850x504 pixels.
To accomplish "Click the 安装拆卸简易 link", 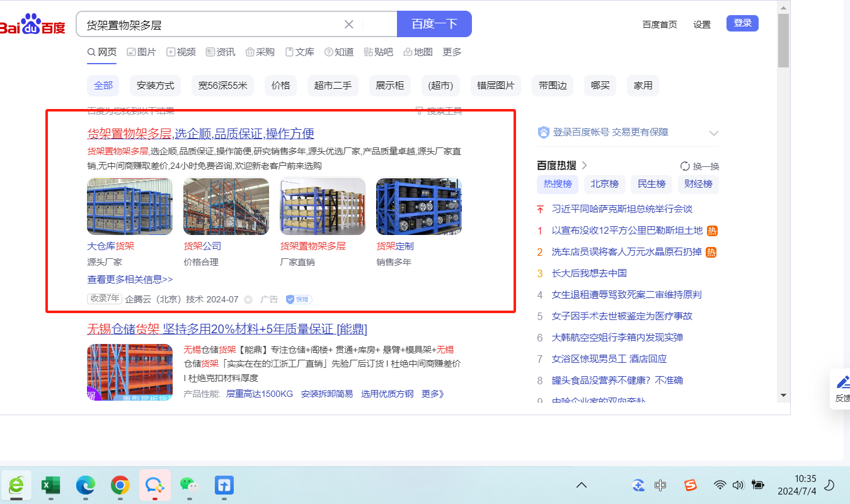I will [x=327, y=394].
